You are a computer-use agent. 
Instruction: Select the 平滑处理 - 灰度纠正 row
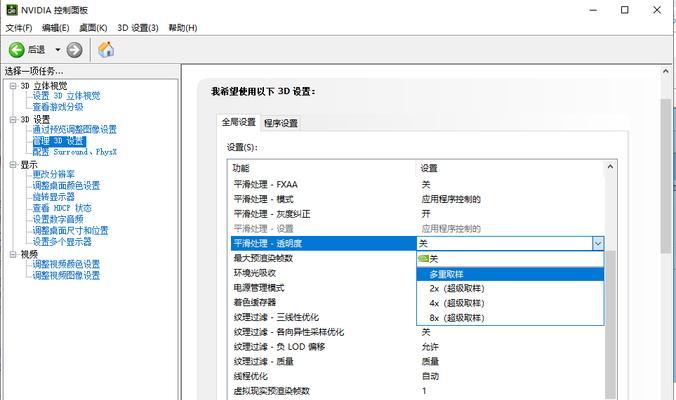[x=417, y=214]
